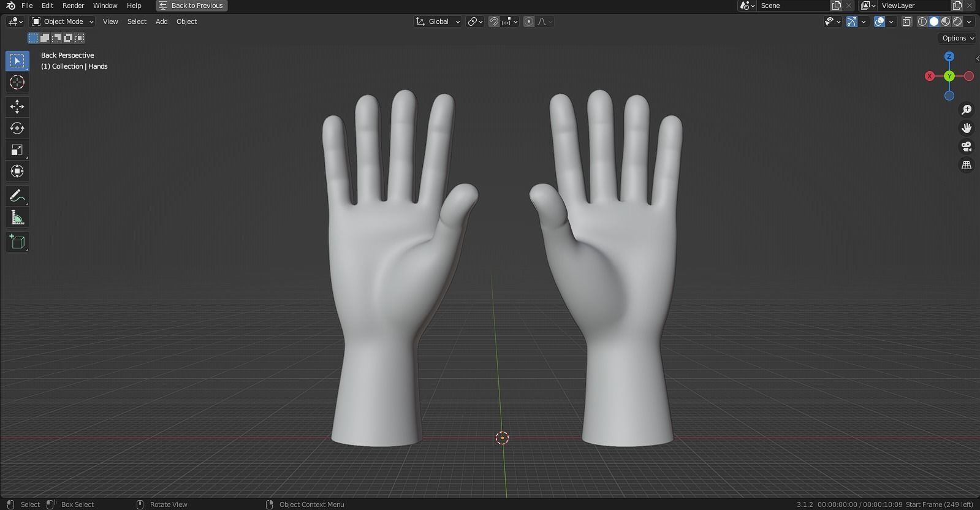Open the scene browse dropdown
The height and width of the screenshot is (510, 980).
pos(747,6)
